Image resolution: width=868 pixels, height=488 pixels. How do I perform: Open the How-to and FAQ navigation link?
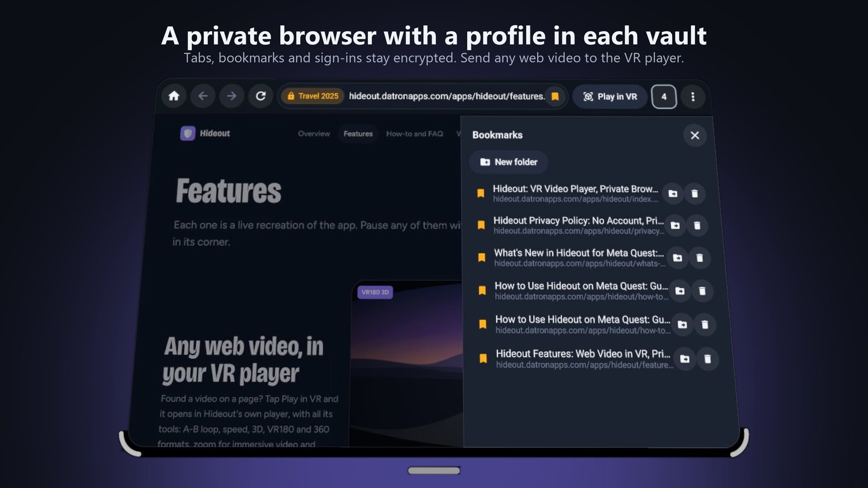point(415,134)
